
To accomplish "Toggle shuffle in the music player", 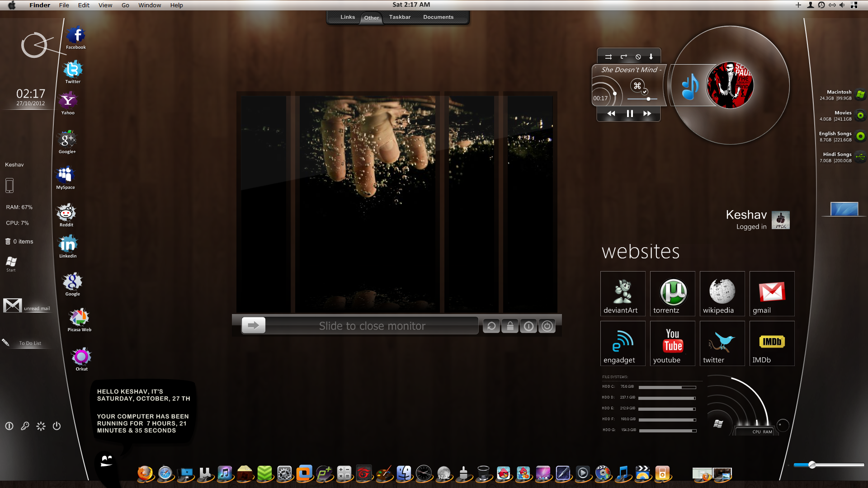I will pyautogui.click(x=609, y=57).
